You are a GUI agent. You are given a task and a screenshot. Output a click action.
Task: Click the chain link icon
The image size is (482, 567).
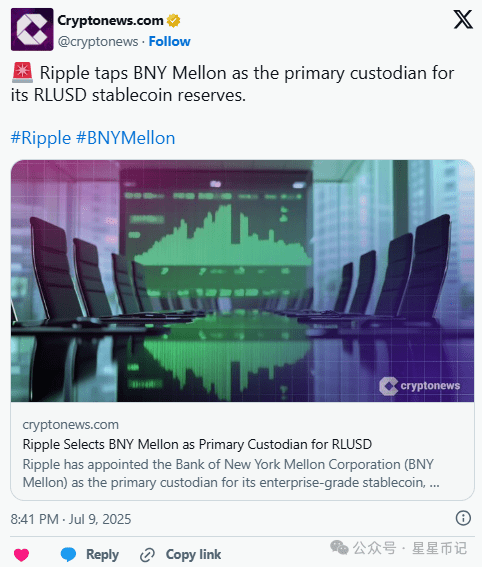pos(147,555)
